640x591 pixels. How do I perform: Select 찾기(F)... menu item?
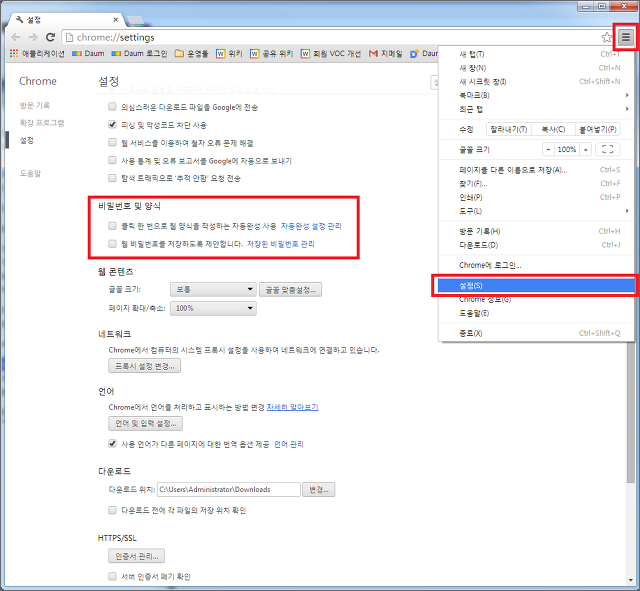[x=536, y=184]
